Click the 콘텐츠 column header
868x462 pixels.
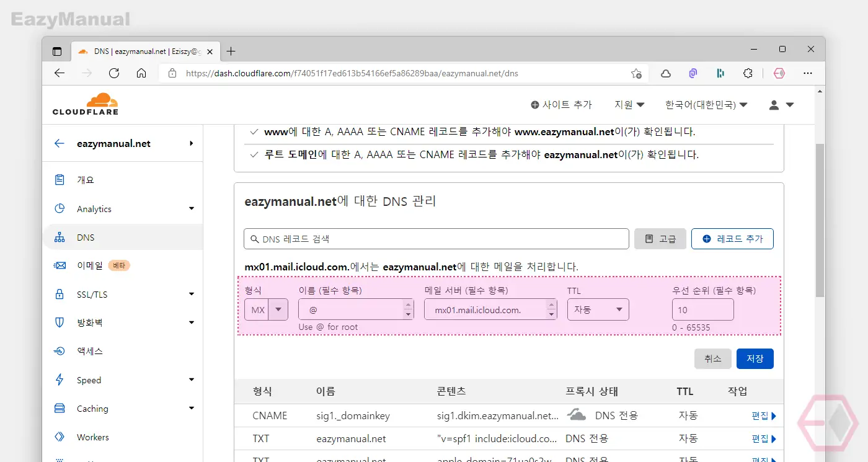tap(451, 391)
